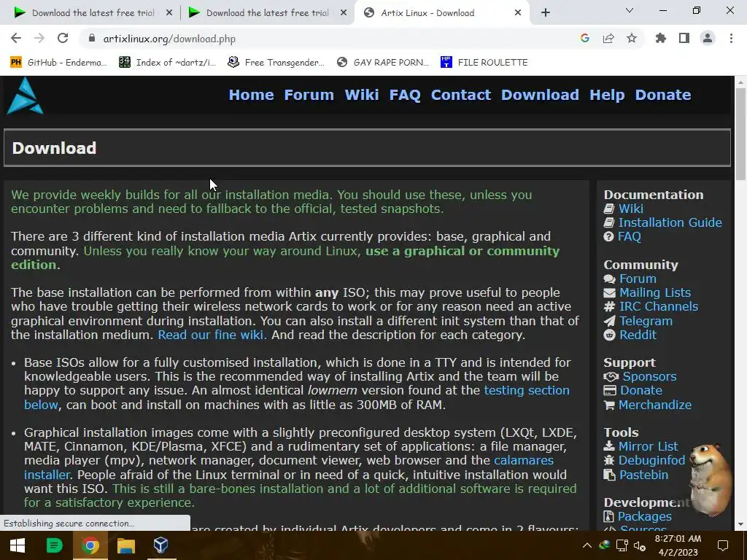Viewport: 747px width, 560px height.
Task: Close the Artix Linux - Download tab
Action: (x=518, y=13)
